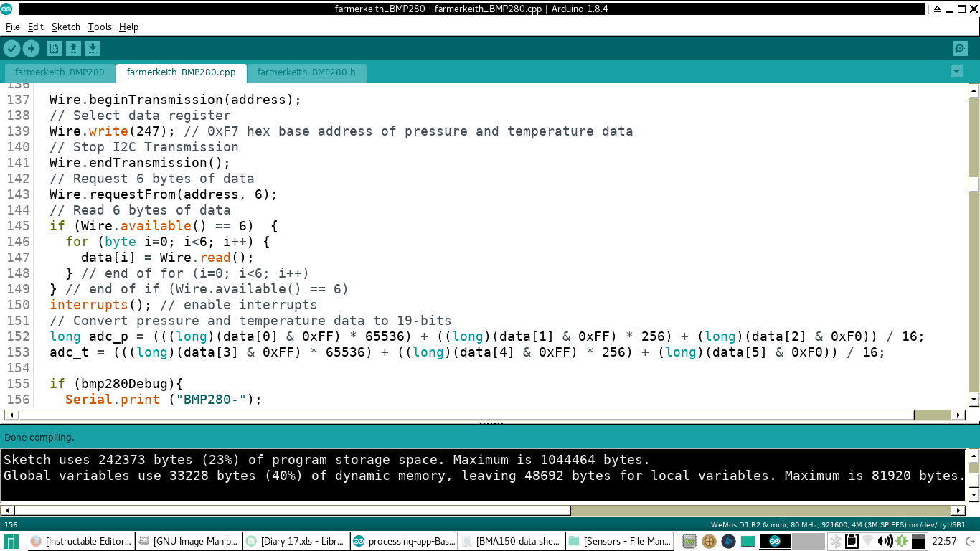Image resolution: width=980 pixels, height=551 pixels.
Task: Click the editor horizontal scroll left arrow
Action: [11, 415]
